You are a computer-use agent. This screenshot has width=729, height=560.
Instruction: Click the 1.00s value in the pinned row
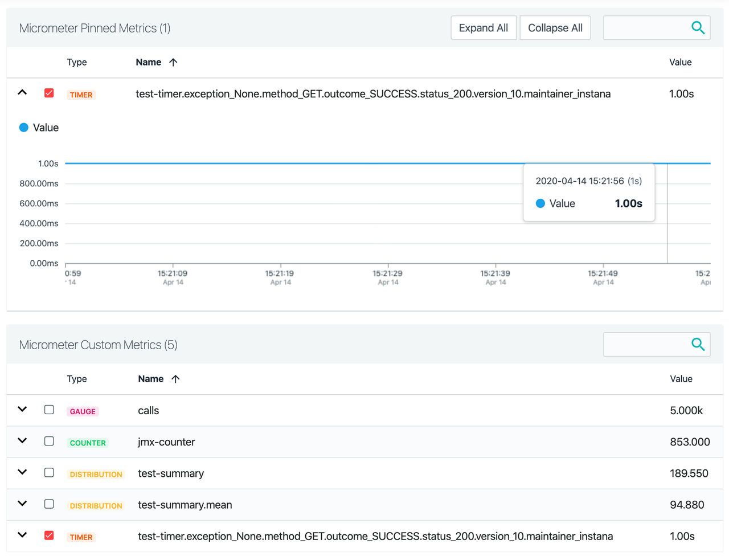[681, 93]
